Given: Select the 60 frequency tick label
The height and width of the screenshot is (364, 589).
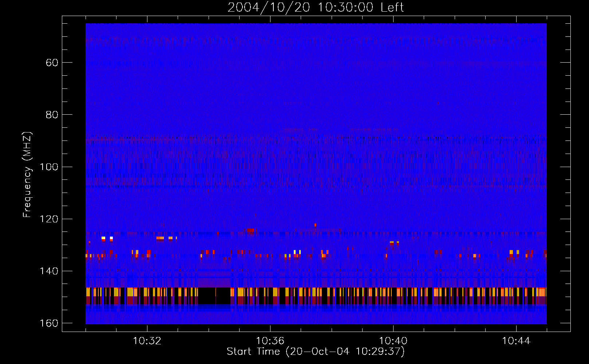Looking at the screenshot, I should 52,63.
